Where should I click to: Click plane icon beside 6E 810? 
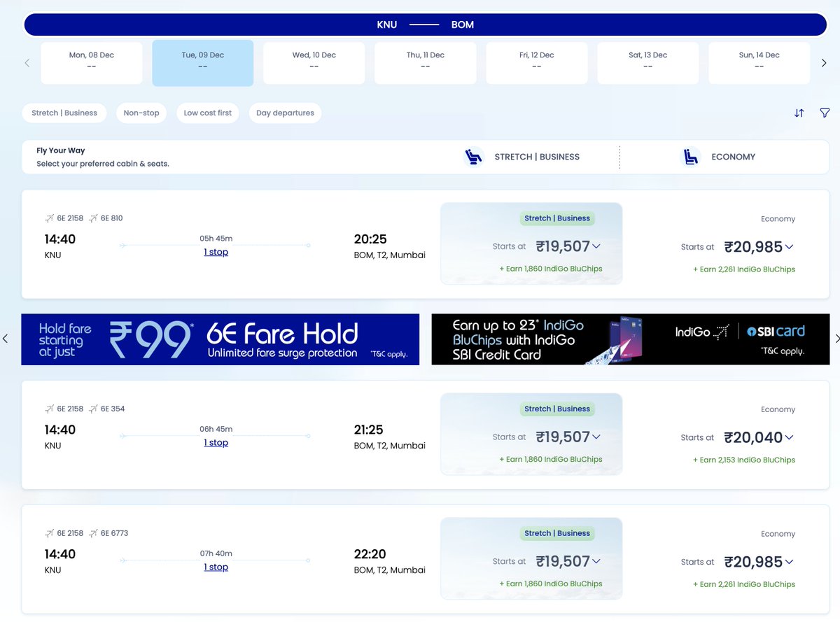[93, 218]
